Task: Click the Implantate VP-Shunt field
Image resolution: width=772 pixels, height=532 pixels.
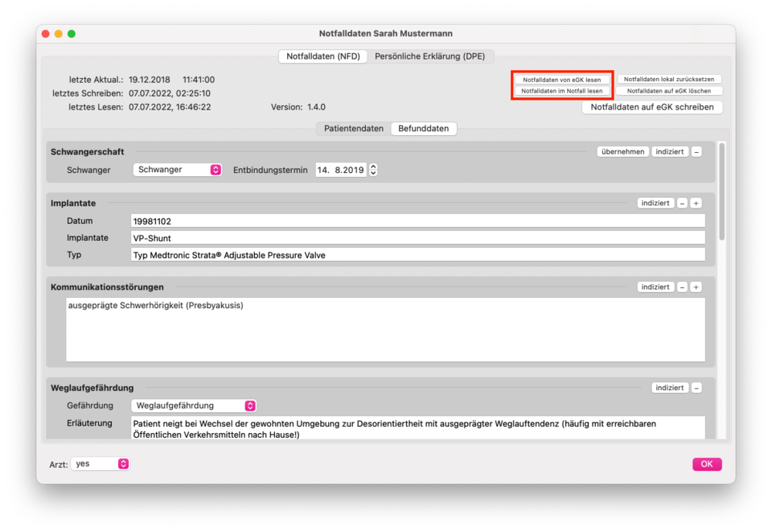Action: 418,238
